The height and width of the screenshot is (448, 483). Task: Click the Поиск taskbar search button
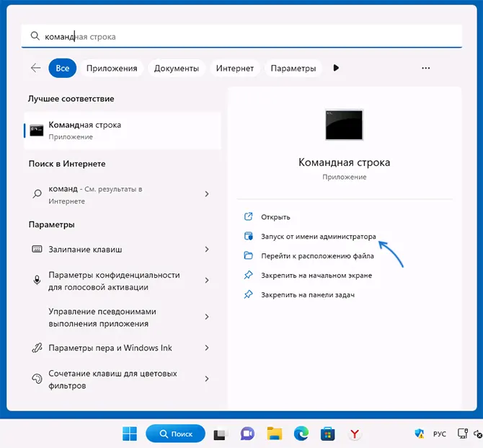176,434
